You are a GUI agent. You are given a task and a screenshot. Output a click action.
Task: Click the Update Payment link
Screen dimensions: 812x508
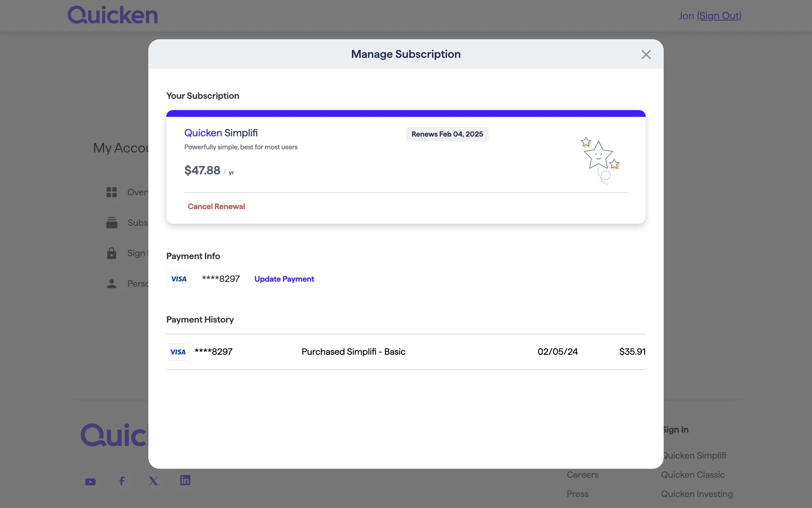[x=284, y=279]
